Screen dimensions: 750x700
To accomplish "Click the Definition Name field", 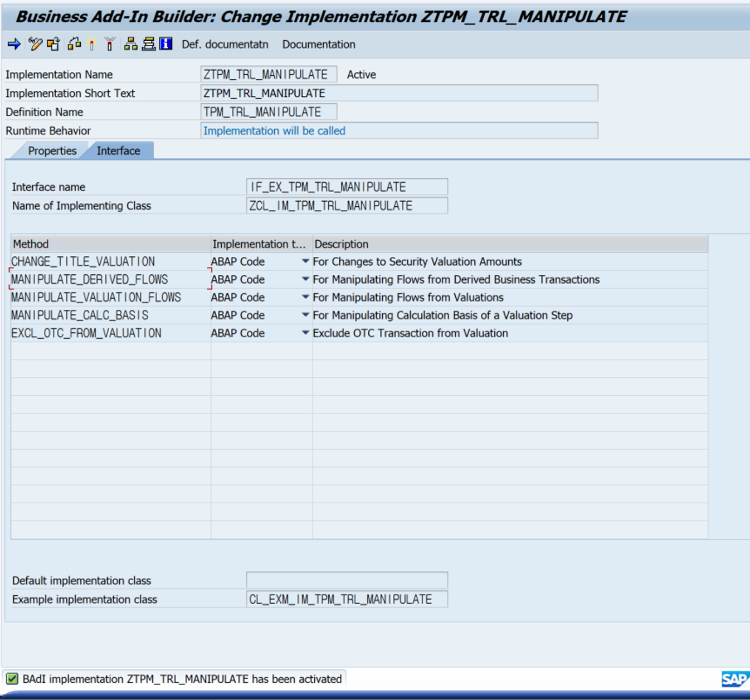I will [x=269, y=112].
